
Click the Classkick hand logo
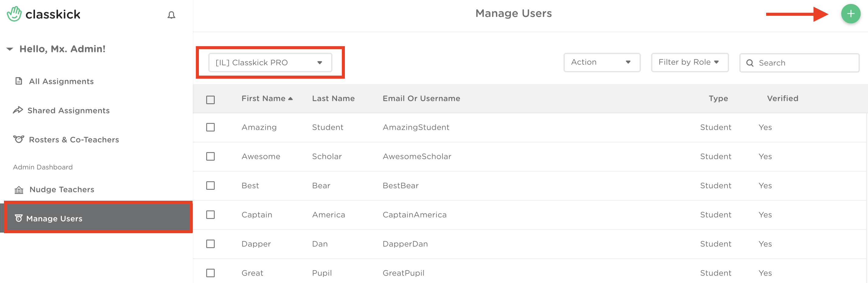coord(14,14)
